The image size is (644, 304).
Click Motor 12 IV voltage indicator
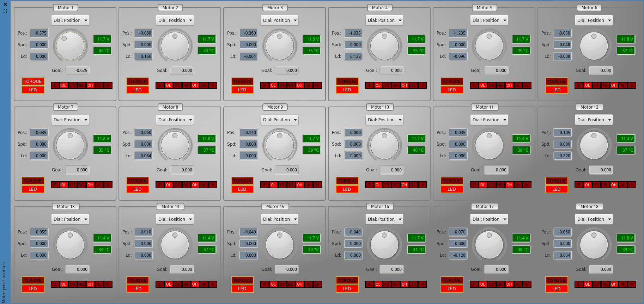(632, 185)
